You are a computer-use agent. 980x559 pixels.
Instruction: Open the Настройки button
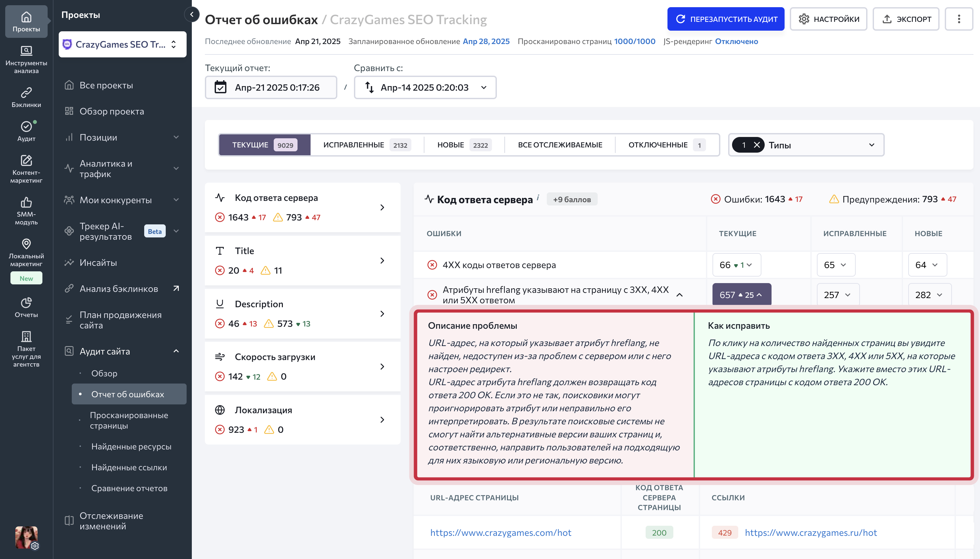828,19
